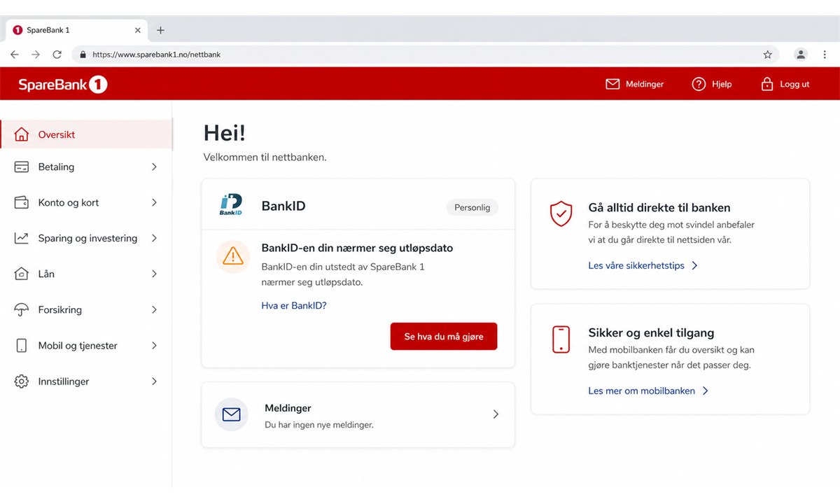Click the Sparing og investering chart icon
Viewport: 840px width, 504px height.
pos(22,238)
